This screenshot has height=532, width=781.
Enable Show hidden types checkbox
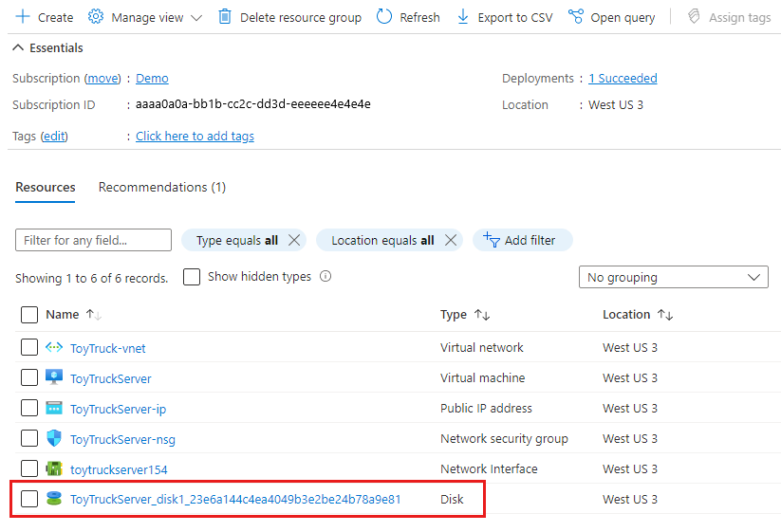click(x=192, y=277)
